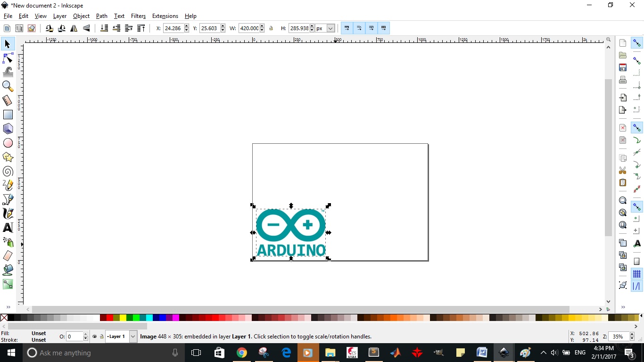Increase width W spinner
644x362 pixels.
262,26
